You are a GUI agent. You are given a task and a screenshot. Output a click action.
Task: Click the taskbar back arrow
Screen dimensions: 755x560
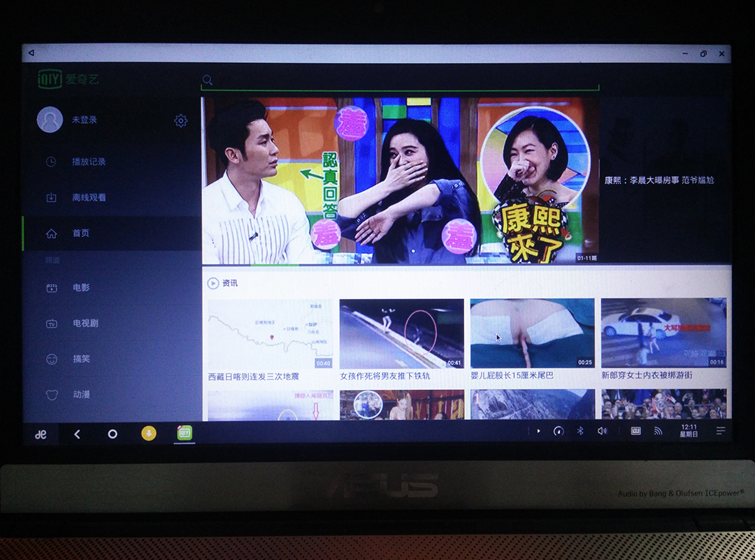pyautogui.click(x=77, y=434)
